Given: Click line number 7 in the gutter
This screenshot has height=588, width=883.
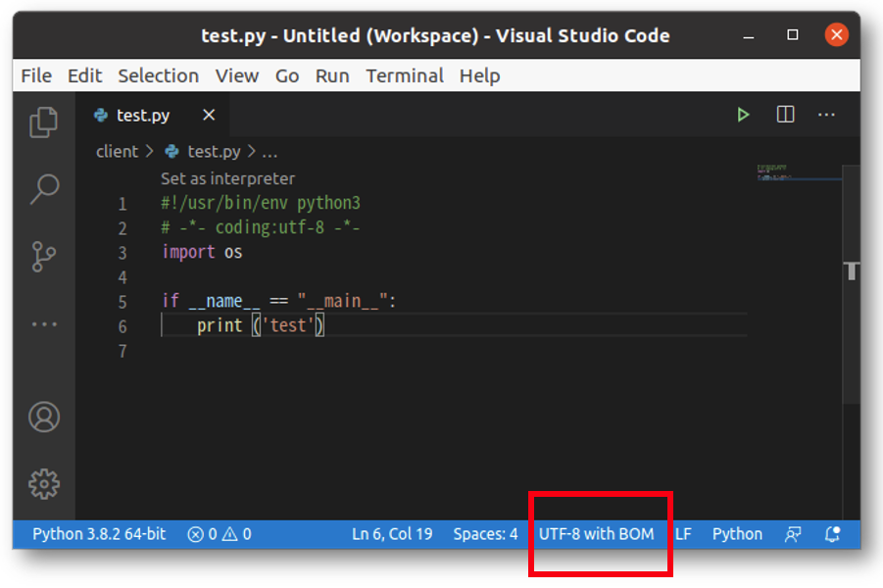Looking at the screenshot, I should coord(123,352).
